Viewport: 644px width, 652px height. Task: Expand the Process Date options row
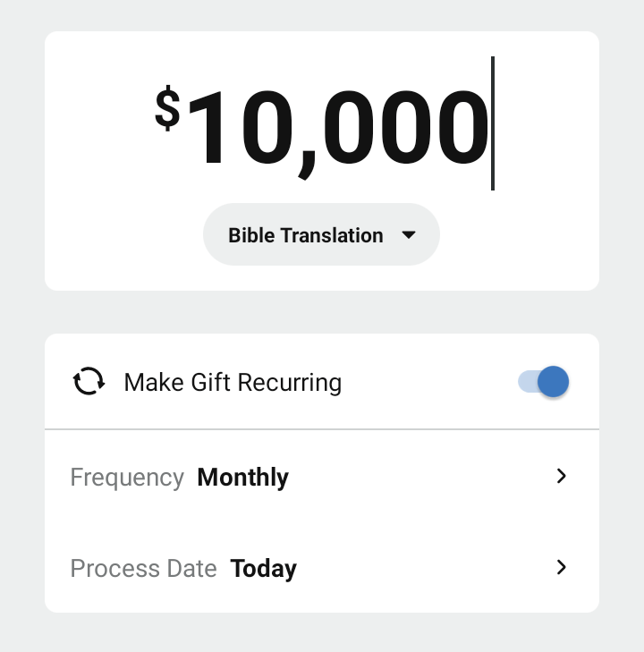321,568
